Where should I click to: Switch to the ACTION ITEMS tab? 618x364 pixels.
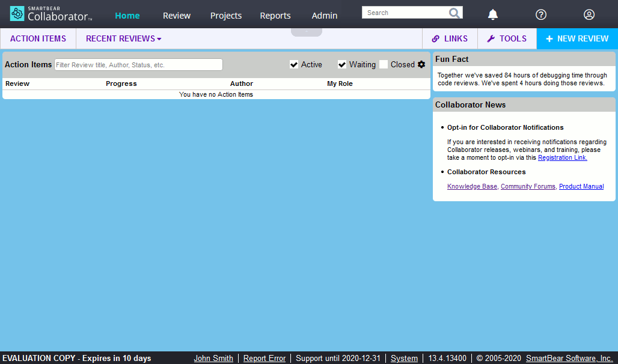37,38
